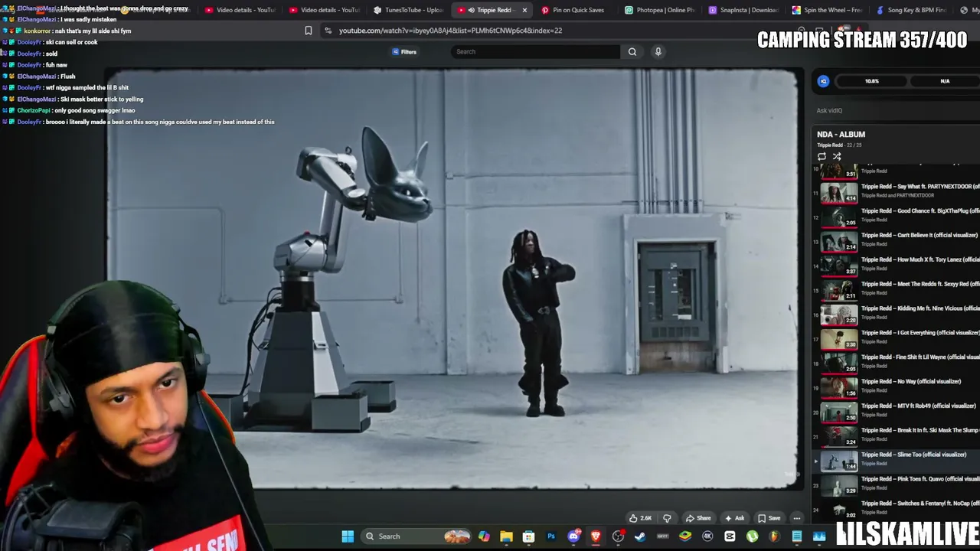Click the Ask button below video
The image size is (980, 551).
[734, 518]
